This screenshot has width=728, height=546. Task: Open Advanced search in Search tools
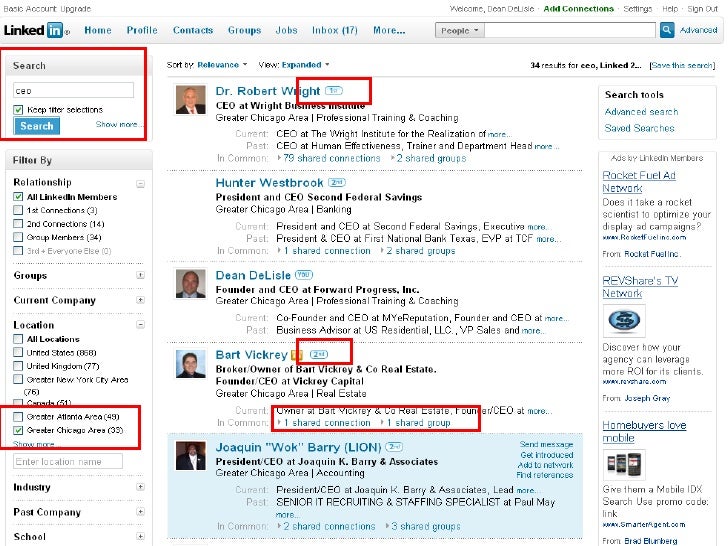tap(641, 111)
